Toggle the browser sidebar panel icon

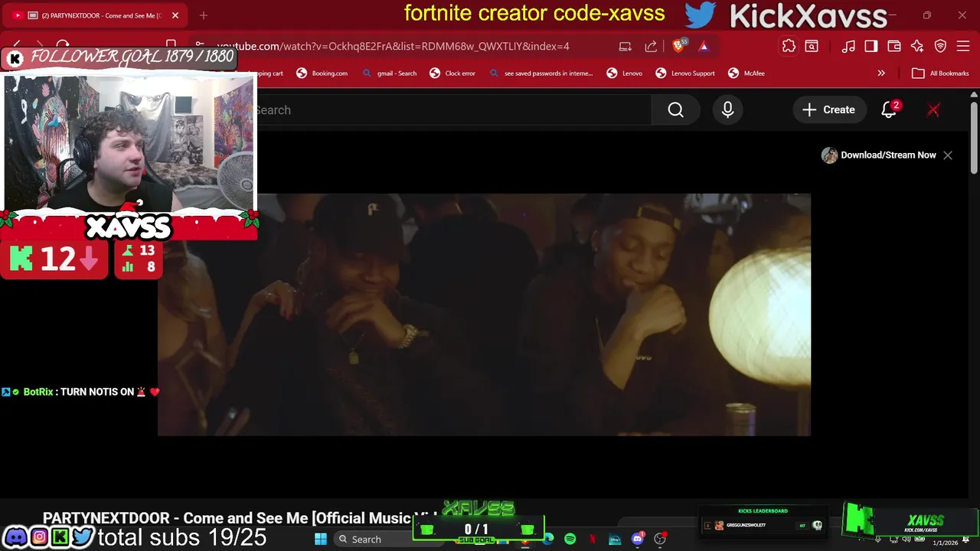pyautogui.click(x=871, y=47)
